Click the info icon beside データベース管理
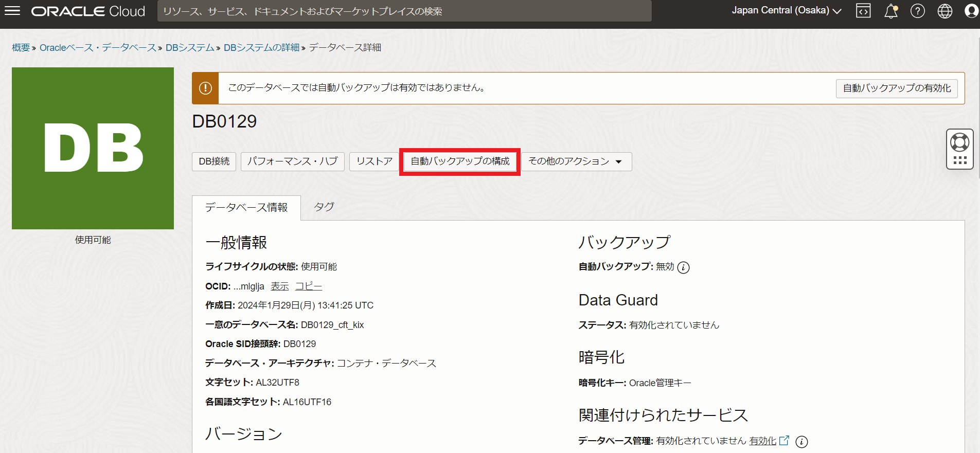 (801, 442)
